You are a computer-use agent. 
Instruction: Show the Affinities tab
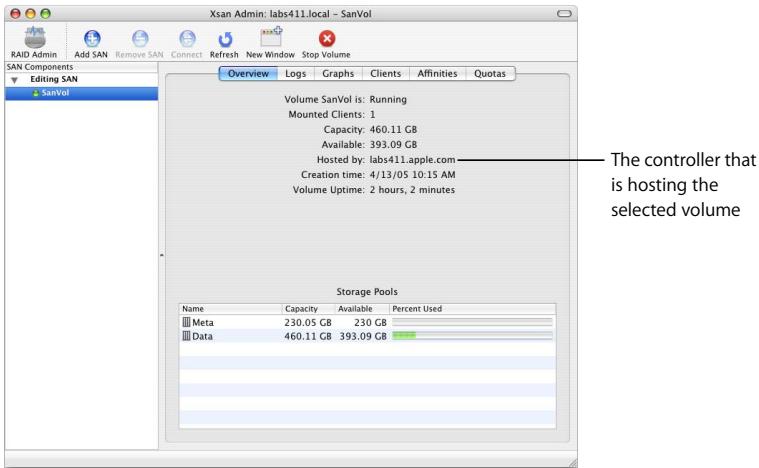point(437,74)
